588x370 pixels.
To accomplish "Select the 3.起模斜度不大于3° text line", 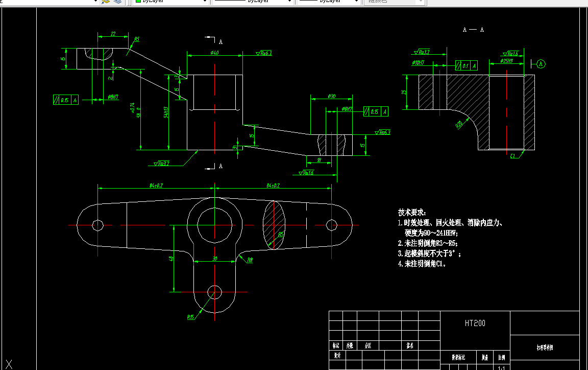I will coord(429,253).
